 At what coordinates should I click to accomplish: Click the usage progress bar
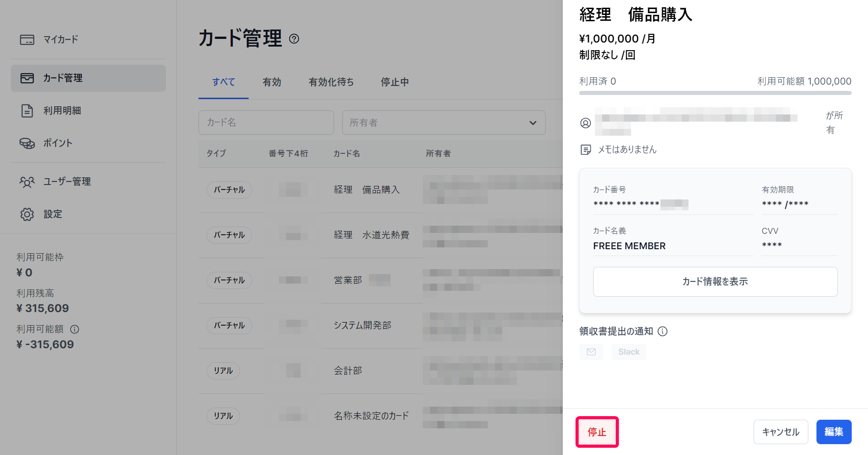[715, 93]
